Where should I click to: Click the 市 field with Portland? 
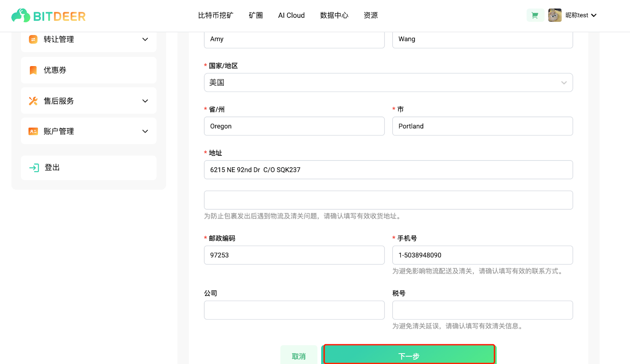(482, 126)
